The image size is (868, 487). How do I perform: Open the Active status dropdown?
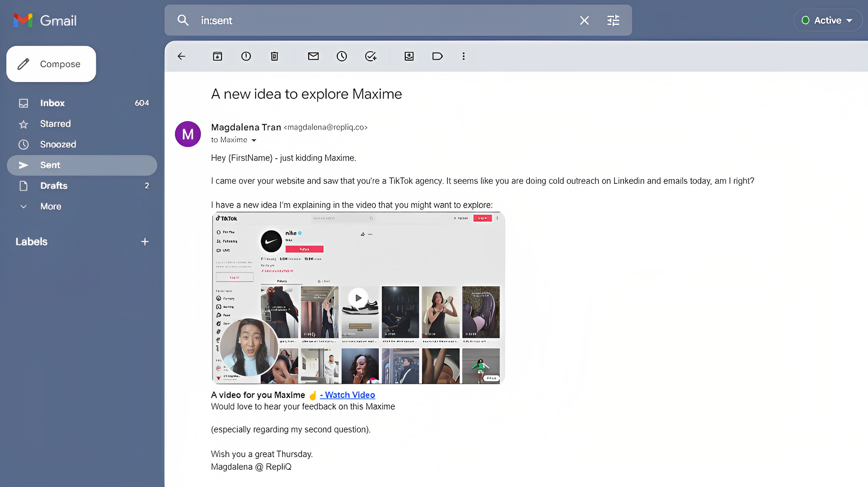click(x=827, y=20)
